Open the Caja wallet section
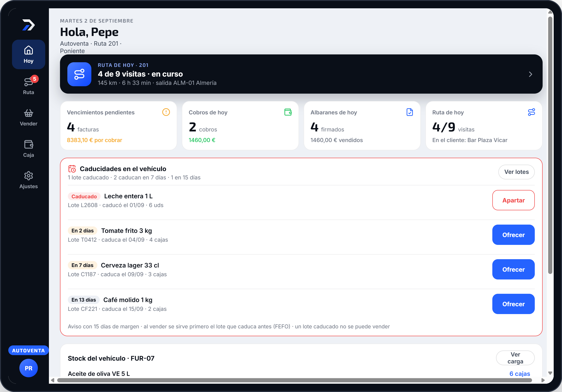This screenshot has height=392, width=562. 28,148
